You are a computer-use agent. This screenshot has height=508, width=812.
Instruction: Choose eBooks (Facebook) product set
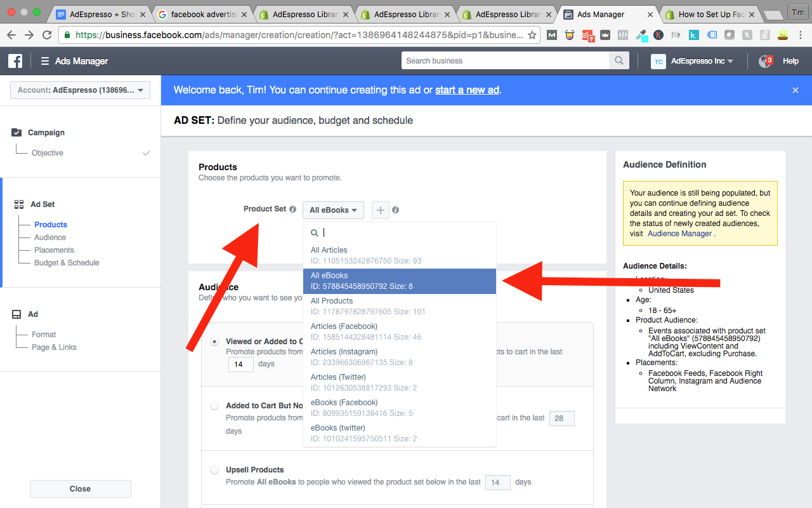pyautogui.click(x=400, y=408)
